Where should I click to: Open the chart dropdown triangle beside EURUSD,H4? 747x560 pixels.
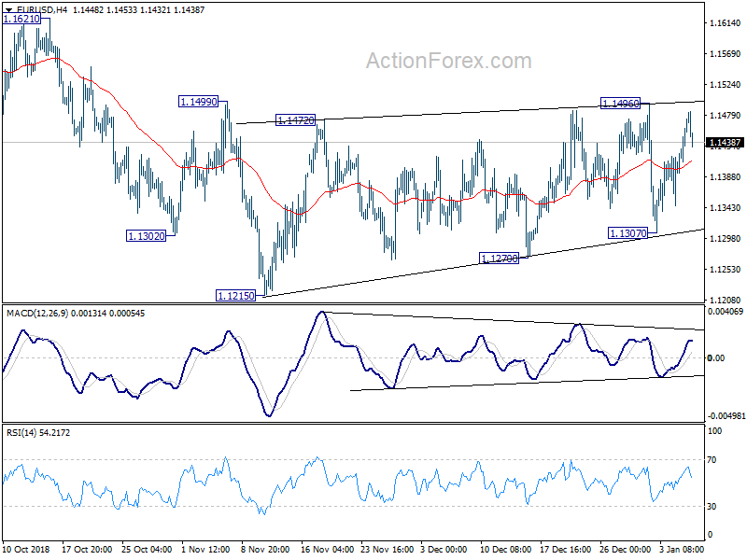point(9,10)
